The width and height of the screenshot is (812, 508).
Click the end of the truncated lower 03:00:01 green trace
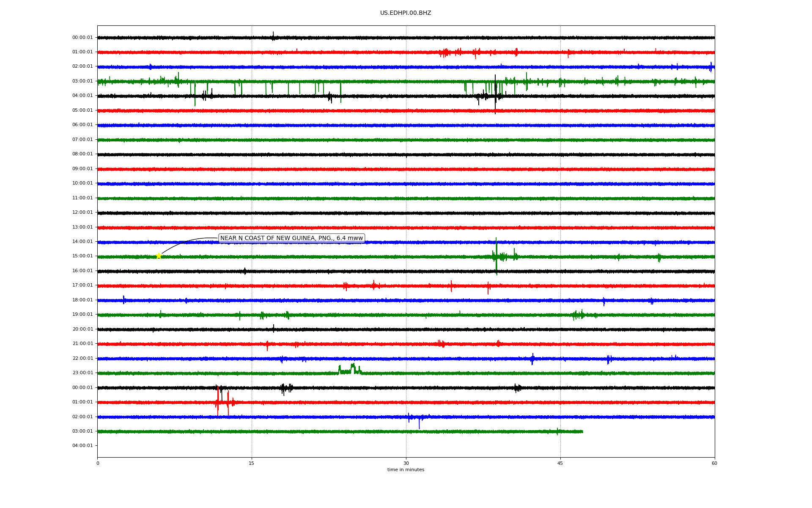coord(582,432)
